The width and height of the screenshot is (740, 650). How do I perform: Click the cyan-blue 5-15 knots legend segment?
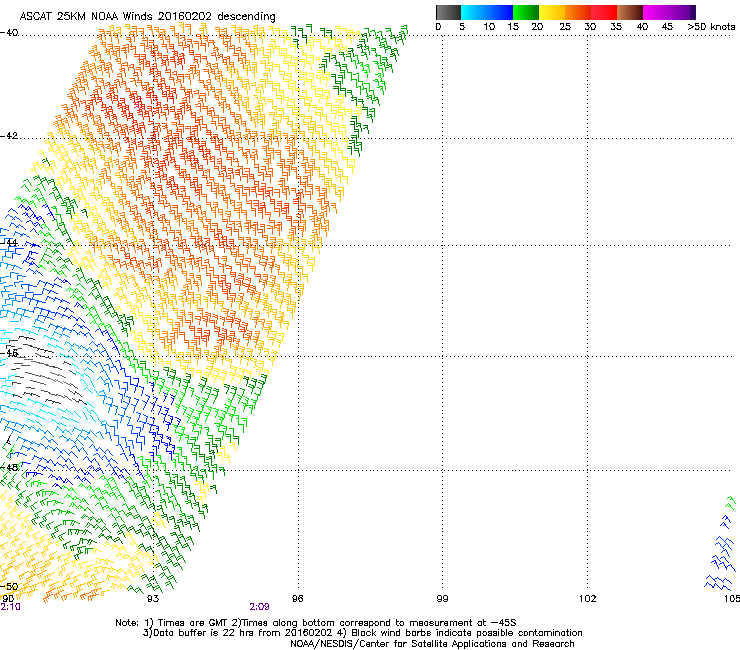(x=487, y=12)
